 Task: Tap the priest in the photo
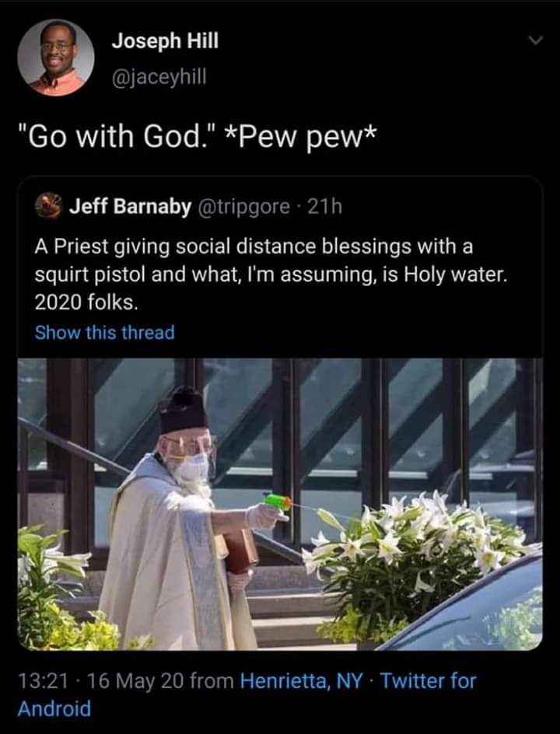pos(179,544)
